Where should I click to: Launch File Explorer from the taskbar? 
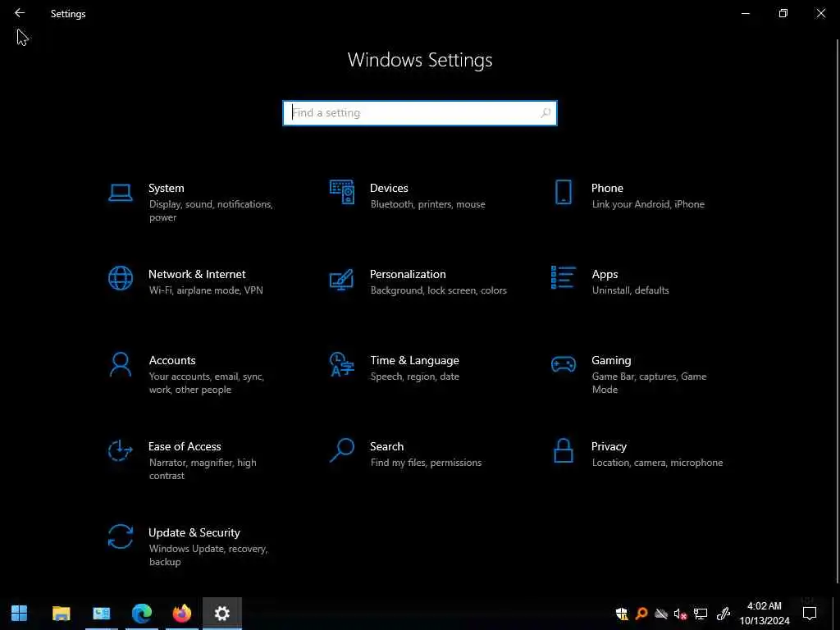(x=61, y=613)
